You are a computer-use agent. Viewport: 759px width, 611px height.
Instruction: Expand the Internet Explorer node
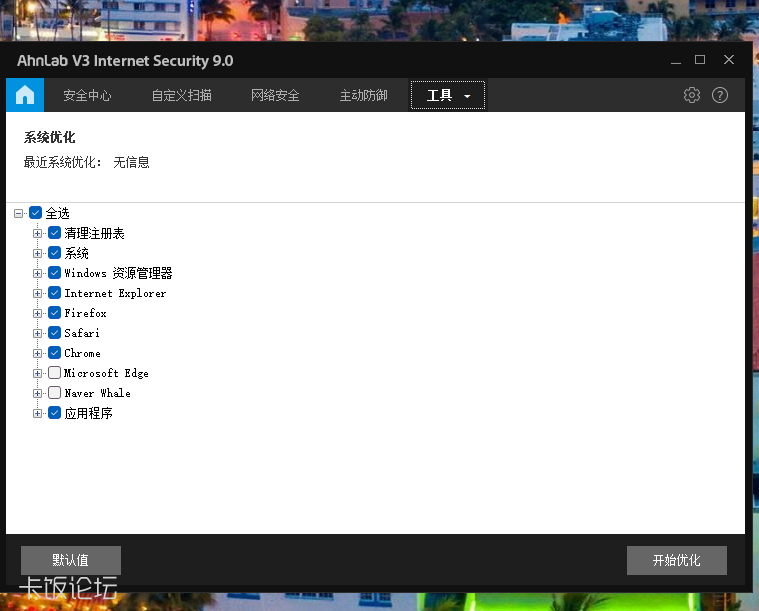point(37,293)
